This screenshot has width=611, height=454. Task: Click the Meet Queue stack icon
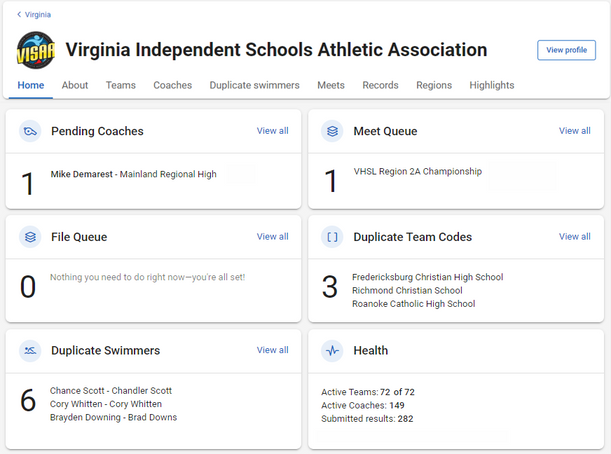[x=332, y=131]
